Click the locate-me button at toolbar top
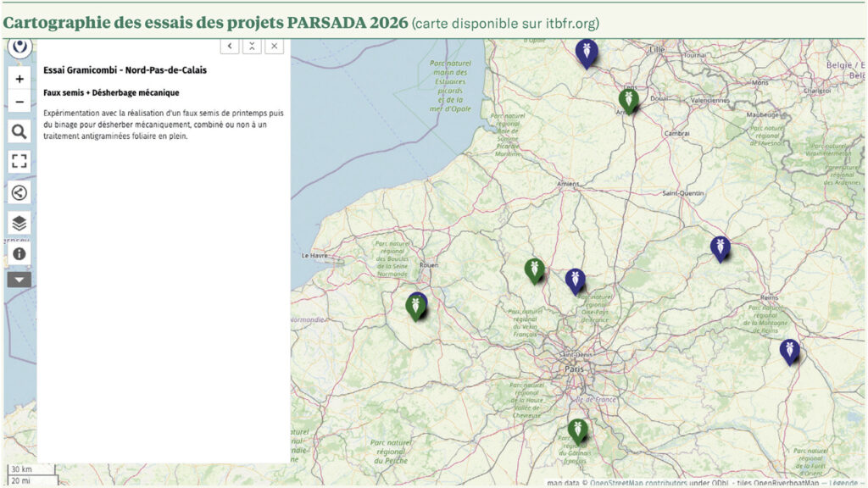The height and width of the screenshot is (488, 868). 19,47
